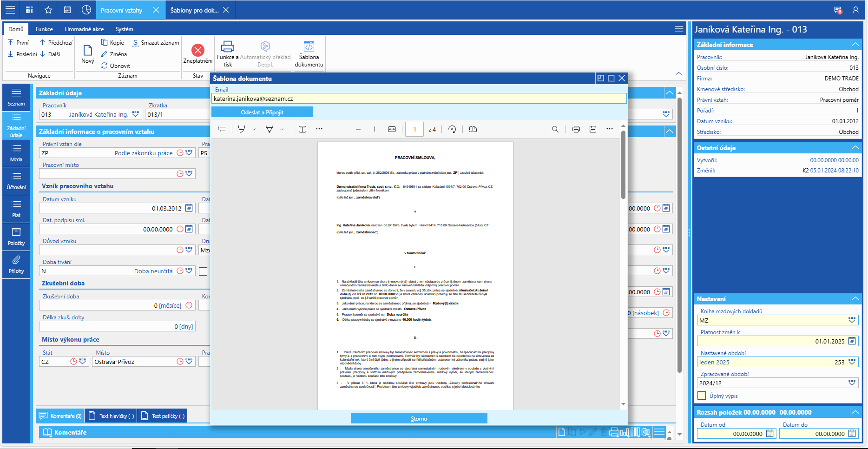Toggle the Úplný výpis checkbox
868x449 pixels.
(x=702, y=396)
